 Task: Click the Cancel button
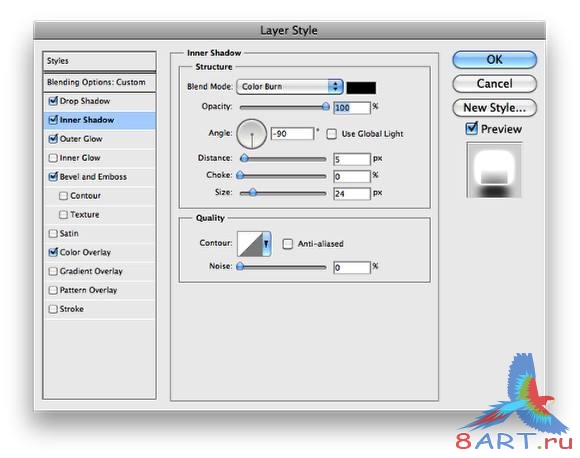494,84
